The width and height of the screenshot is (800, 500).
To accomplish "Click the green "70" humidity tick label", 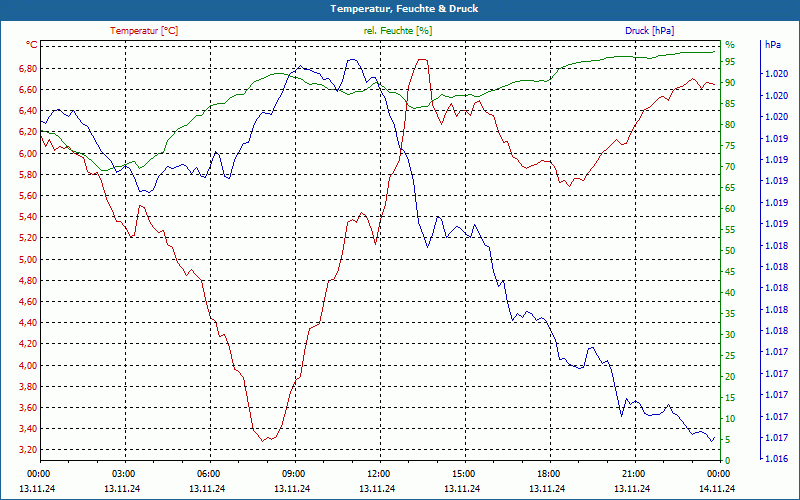I will pyautogui.click(x=730, y=167).
